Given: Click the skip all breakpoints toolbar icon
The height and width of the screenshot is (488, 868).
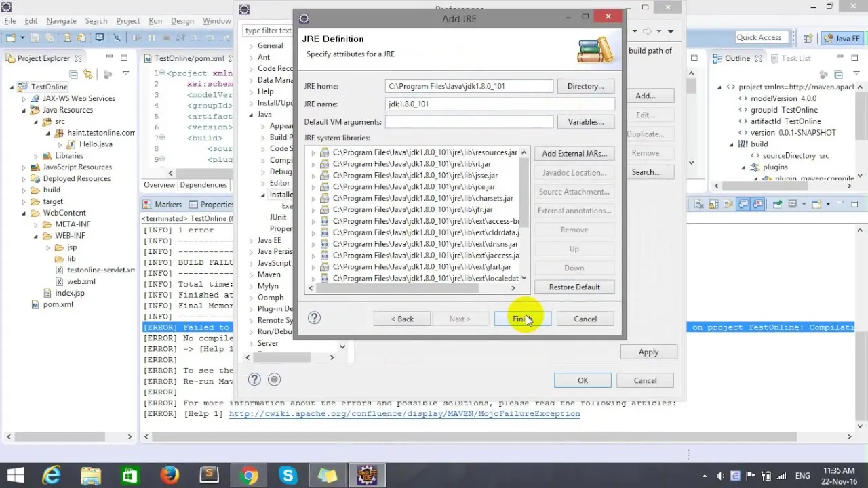Looking at the screenshot, I should (x=117, y=38).
